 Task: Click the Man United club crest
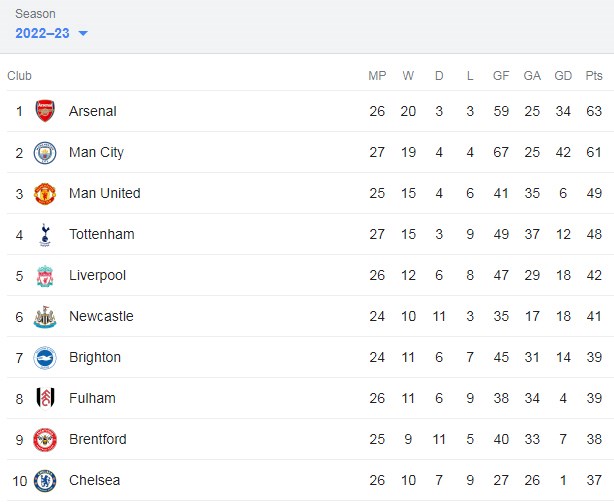(45, 193)
